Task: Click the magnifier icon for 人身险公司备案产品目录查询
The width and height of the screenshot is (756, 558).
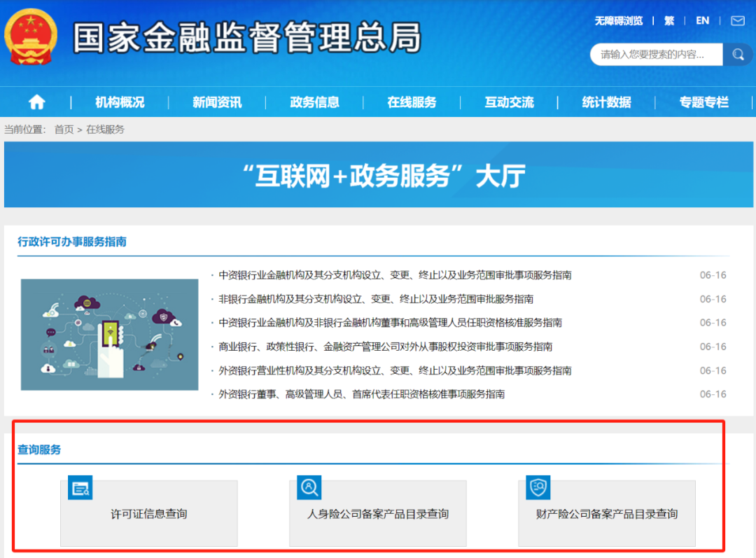Action: [x=309, y=487]
